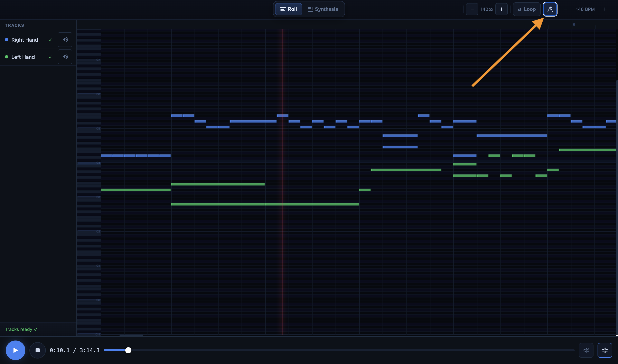Mute the Left Hand track speaker
The width and height of the screenshot is (618, 364).
[x=65, y=57]
